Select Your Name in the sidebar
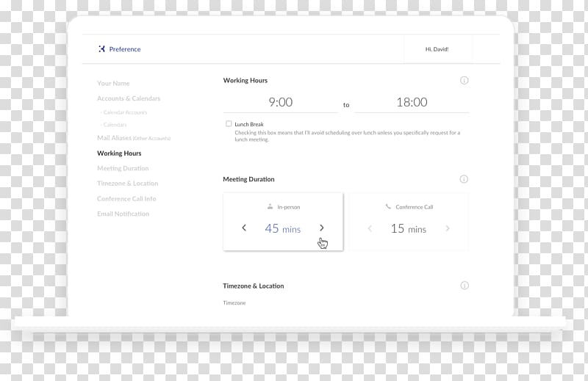 (113, 84)
